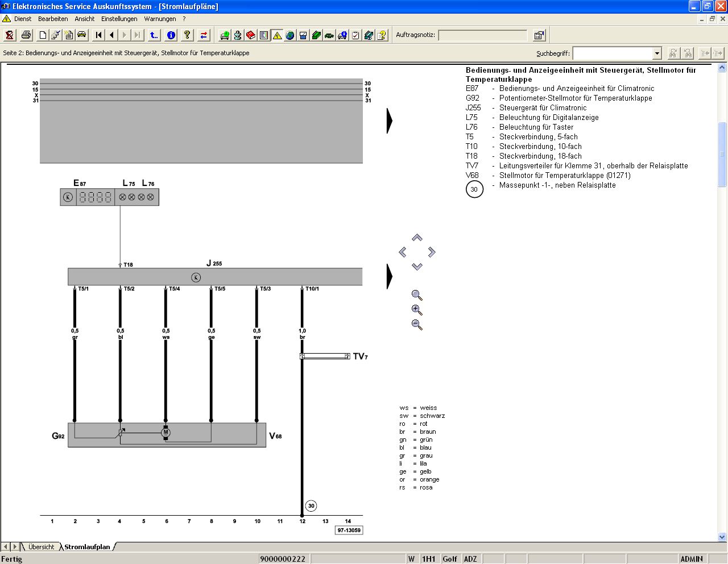This screenshot has height=564, width=728.
Task: Open the Warnungen menu
Action: (x=160, y=19)
